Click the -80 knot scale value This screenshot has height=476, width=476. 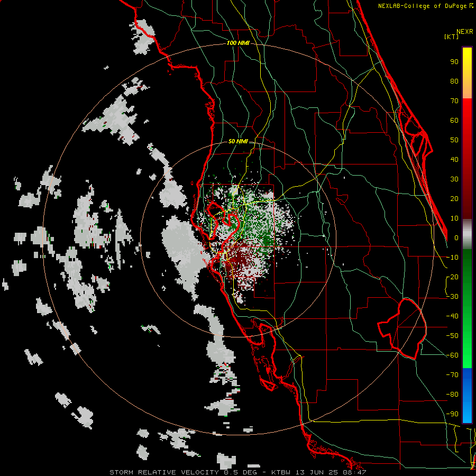click(452, 395)
